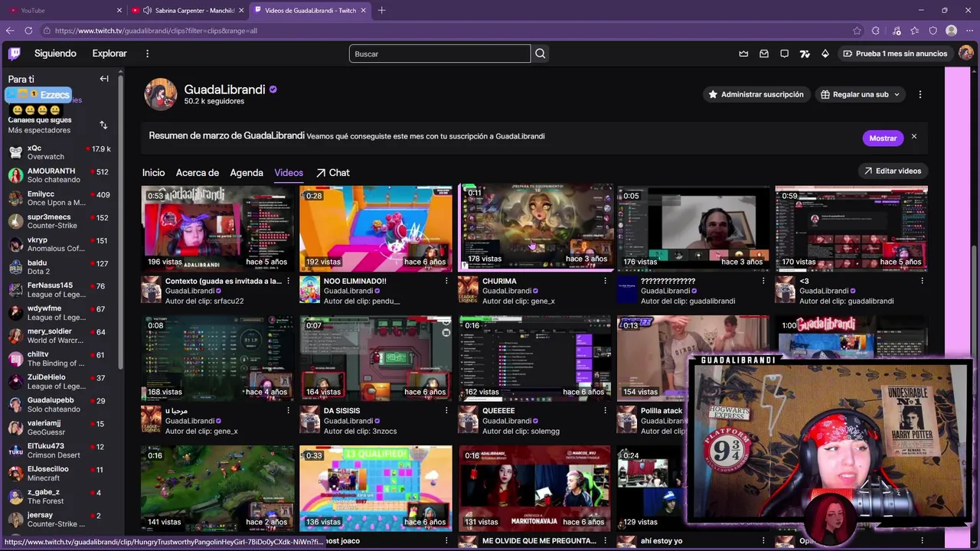Focus the Buscar search field
This screenshot has height=551, width=980.
pos(439,54)
